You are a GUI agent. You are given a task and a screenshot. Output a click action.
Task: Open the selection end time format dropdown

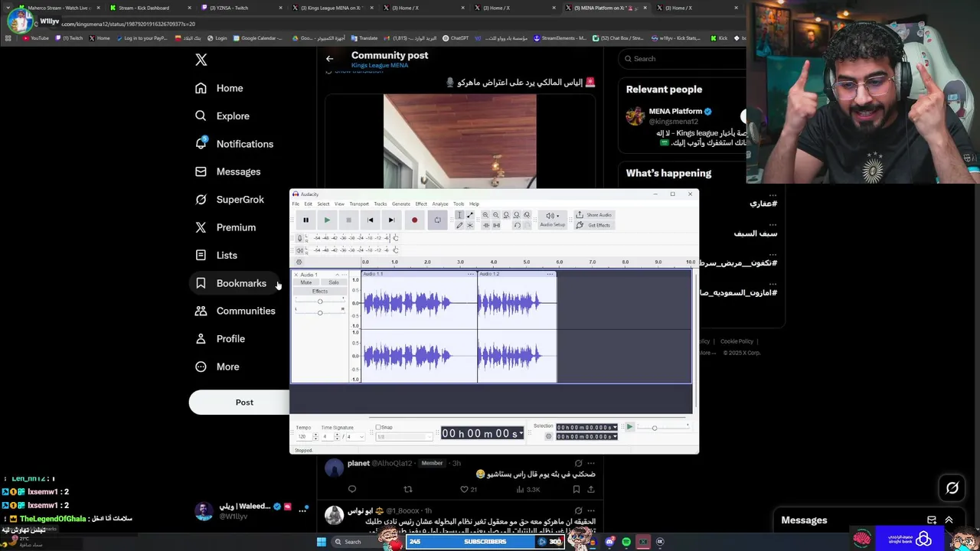coord(614,437)
